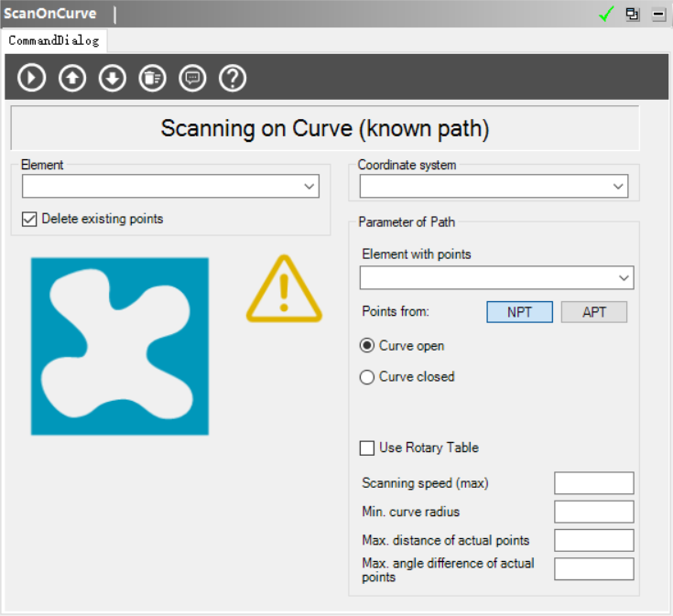The image size is (673, 616).
Task: Choose NPT as points source
Action: pyautogui.click(x=519, y=312)
